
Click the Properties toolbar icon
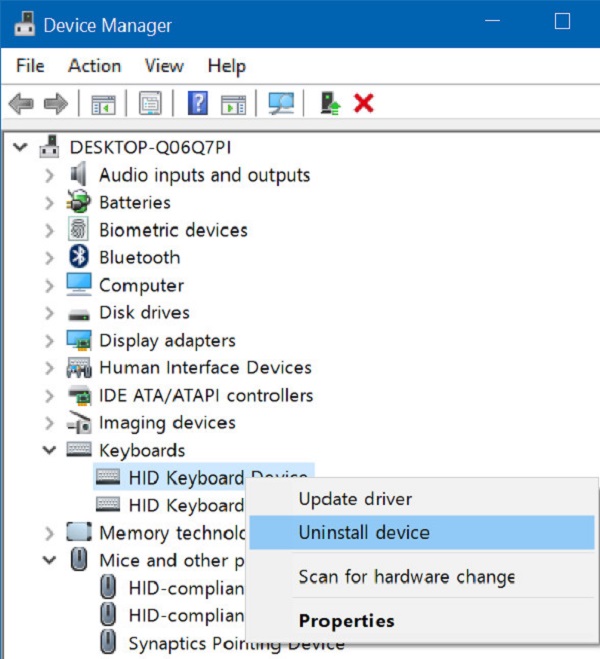pos(151,103)
